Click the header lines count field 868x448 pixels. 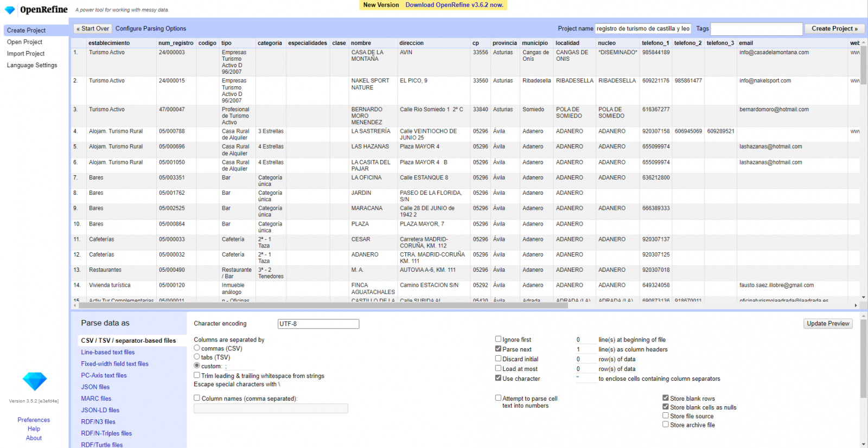pos(585,349)
